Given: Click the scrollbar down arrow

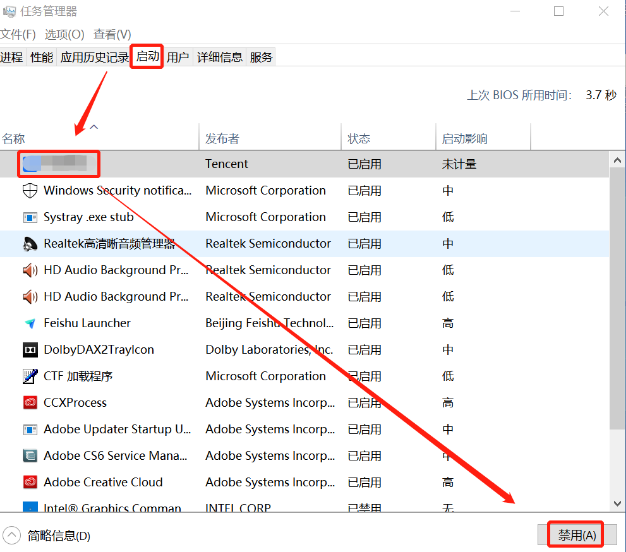Looking at the screenshot, I should coord(617,503).
